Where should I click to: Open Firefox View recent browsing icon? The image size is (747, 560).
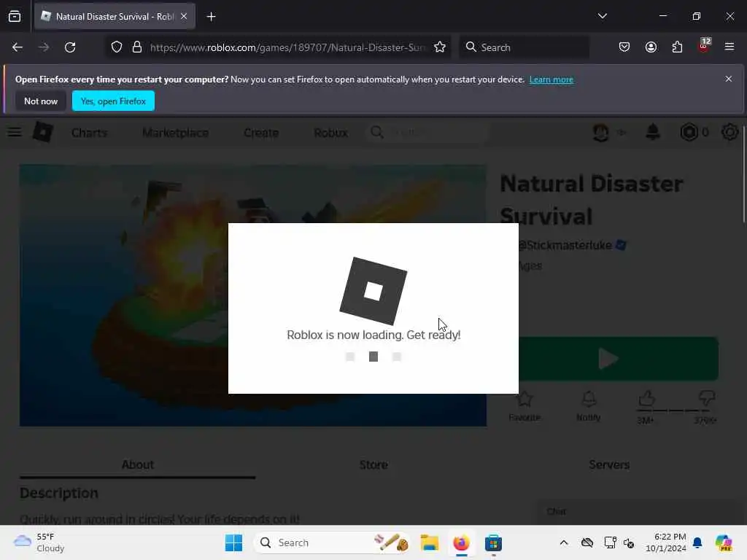(x=15, y=17)
